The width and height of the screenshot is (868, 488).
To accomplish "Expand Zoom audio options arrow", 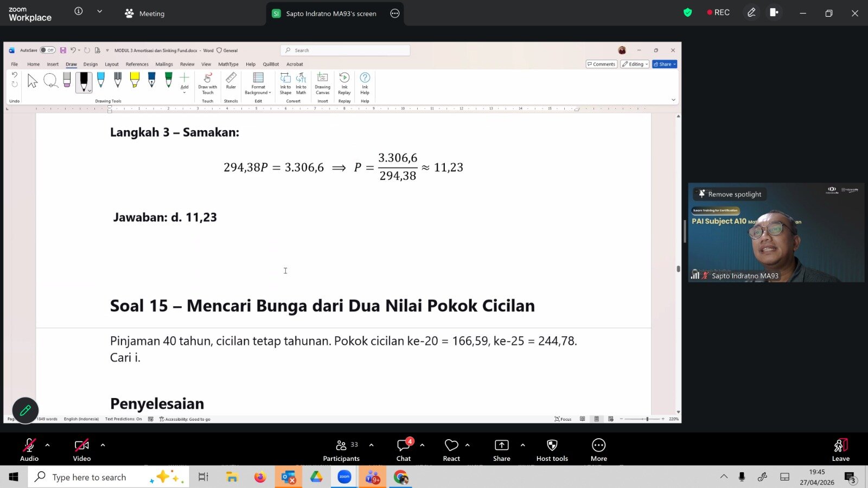I will click(47, 445).
